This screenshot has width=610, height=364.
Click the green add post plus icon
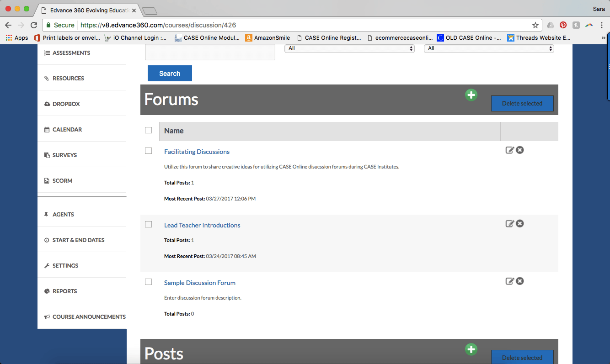471,349
